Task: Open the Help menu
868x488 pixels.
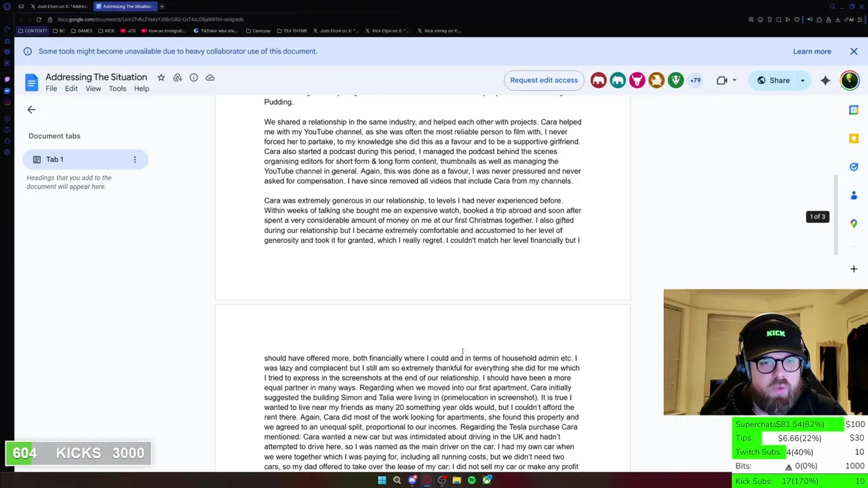Action: [141, 89]
